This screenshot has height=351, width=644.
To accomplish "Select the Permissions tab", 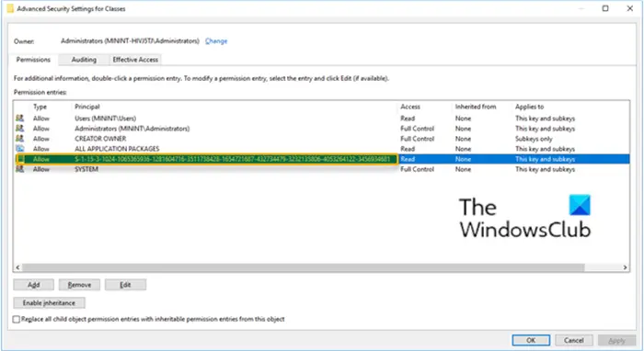I will tap(33, 60).
